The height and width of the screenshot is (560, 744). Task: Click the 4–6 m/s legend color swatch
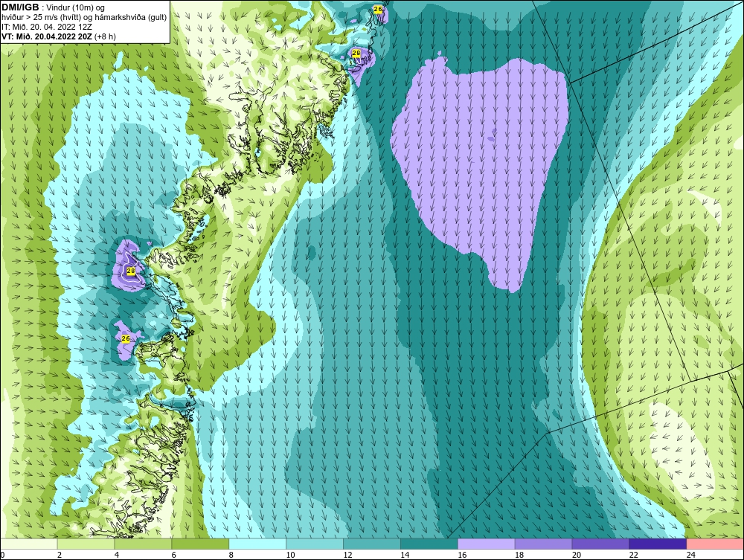(144, 544)
